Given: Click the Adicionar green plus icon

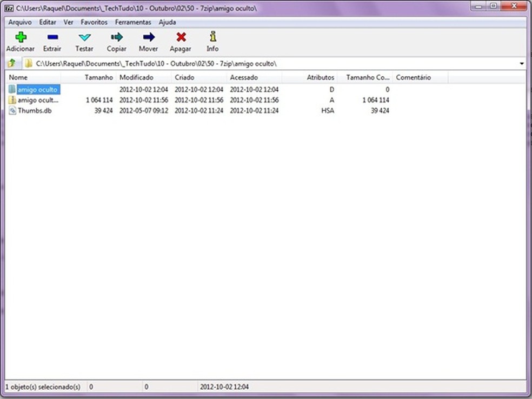Looking at the screenshot, I should coord(21,37).
